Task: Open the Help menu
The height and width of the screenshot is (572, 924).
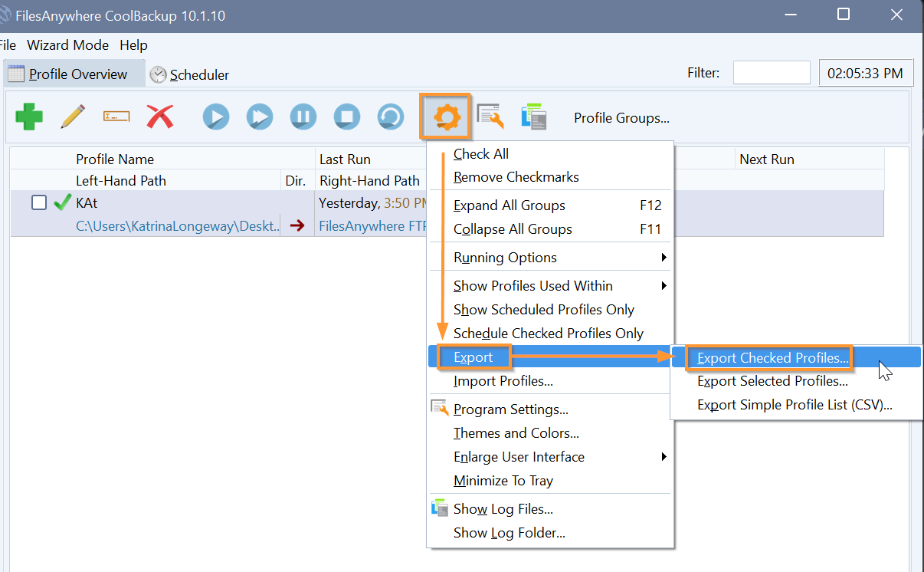Action: (x=133, y=45)
